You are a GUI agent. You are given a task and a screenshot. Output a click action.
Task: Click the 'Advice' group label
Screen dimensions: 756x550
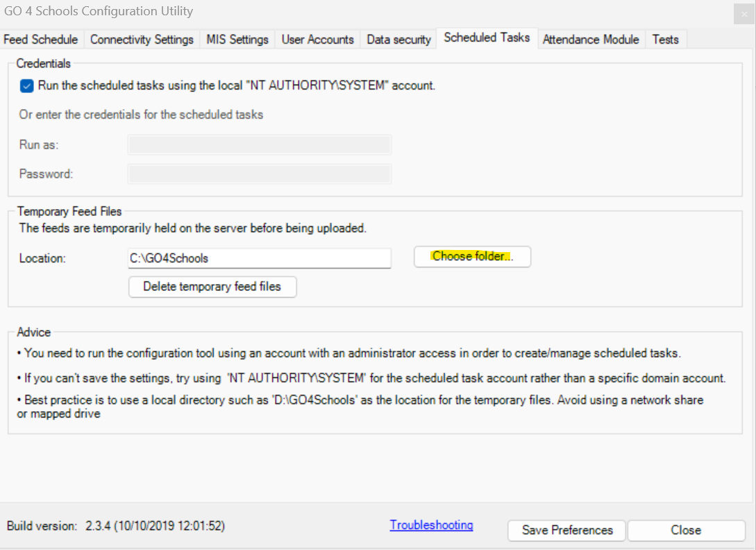tap(34, 332)
